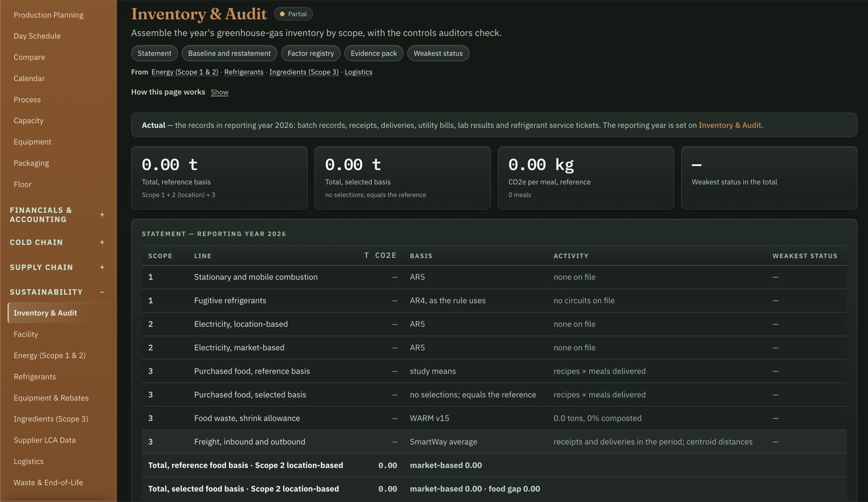
Task: Expand the Financials & Accounting section
Action: 57,215
